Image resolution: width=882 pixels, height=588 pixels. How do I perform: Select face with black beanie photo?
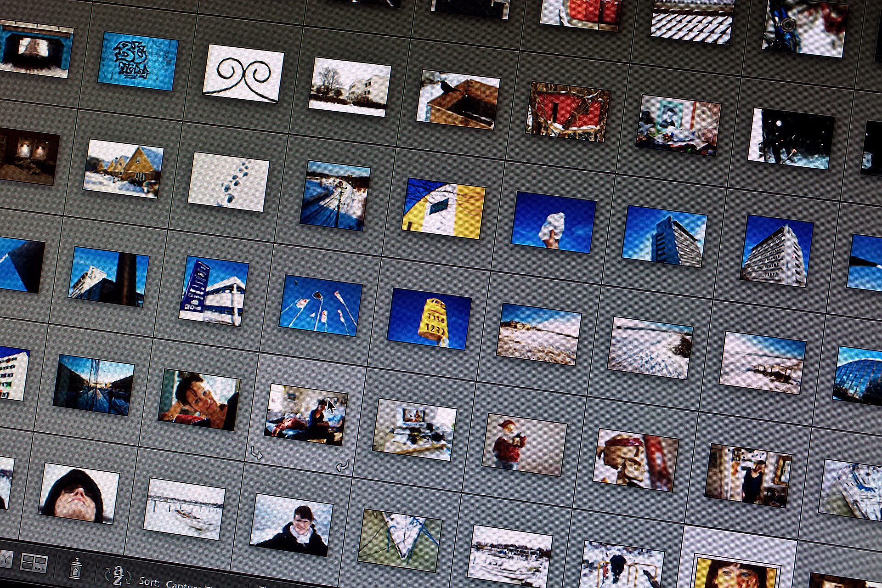click(x=79, y=494)
